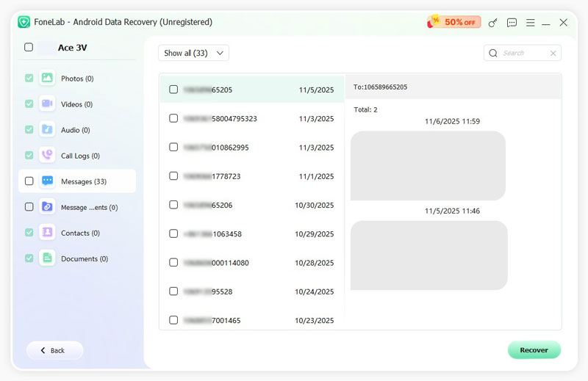Clear search with the X icon
588x381 pixels.
click(x=553, y=53)
